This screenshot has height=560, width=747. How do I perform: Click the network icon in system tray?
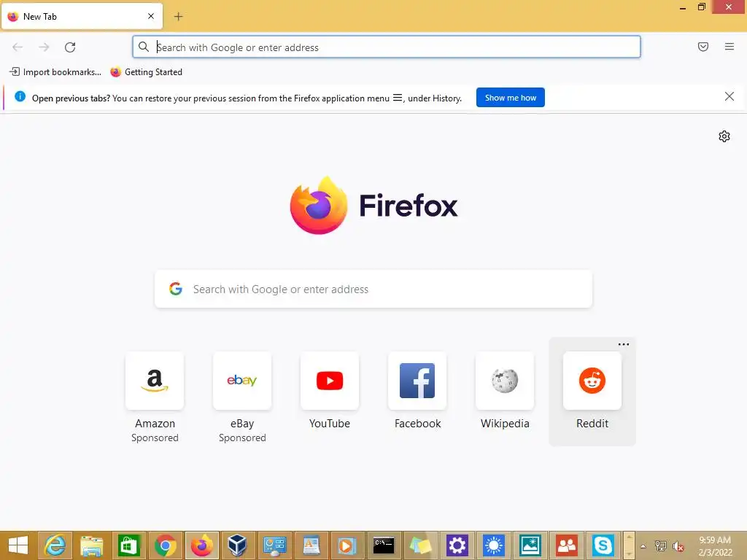tap(661, 546)
